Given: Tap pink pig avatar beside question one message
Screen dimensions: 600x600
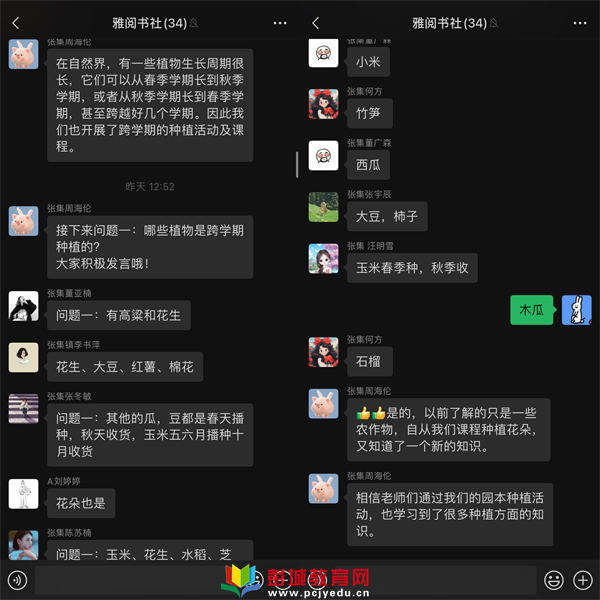Looking at the screenshot, I should [x=24, y=221].
